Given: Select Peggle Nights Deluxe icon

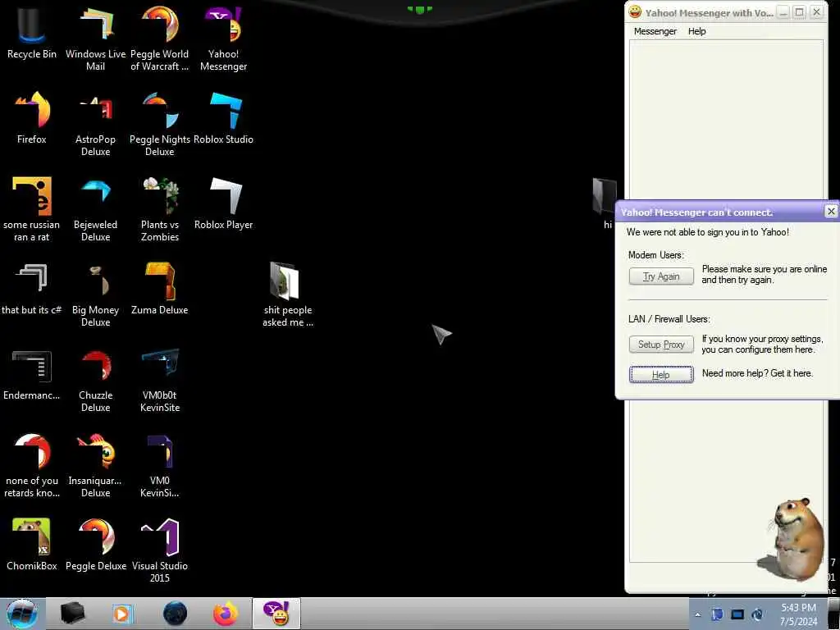Looking at the screenshot, I should point(160,125).
